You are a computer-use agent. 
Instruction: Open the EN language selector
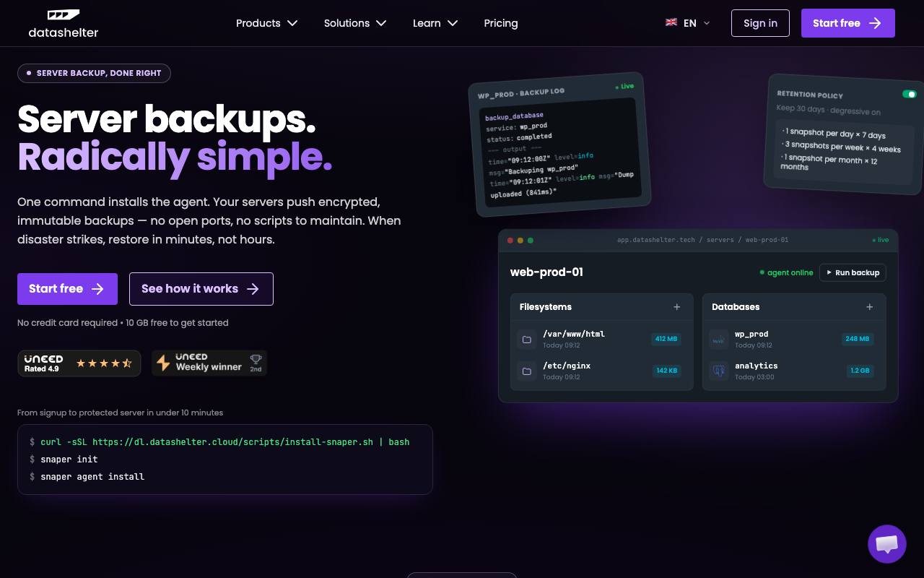pos(688,23)
